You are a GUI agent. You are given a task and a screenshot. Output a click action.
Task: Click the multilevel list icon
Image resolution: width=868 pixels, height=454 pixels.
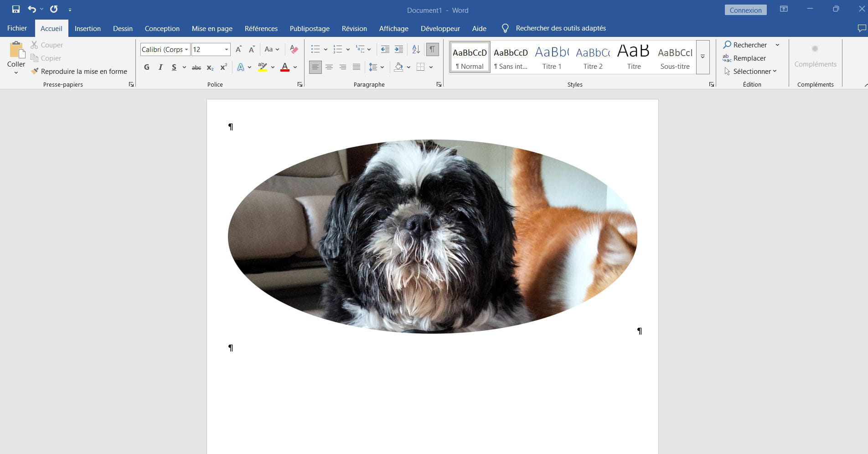(360, 49)
